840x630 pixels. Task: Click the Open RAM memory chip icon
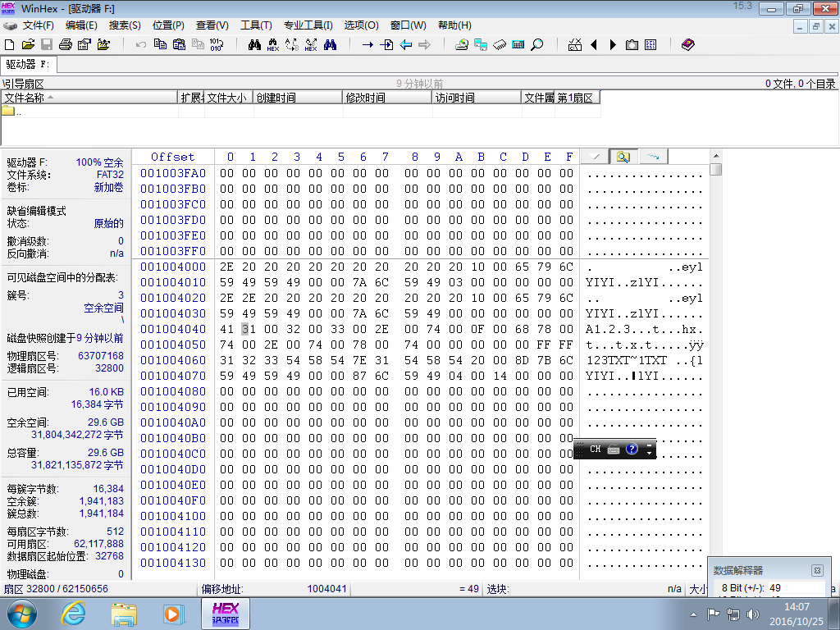pyautogui.click(x=500, y=44)
